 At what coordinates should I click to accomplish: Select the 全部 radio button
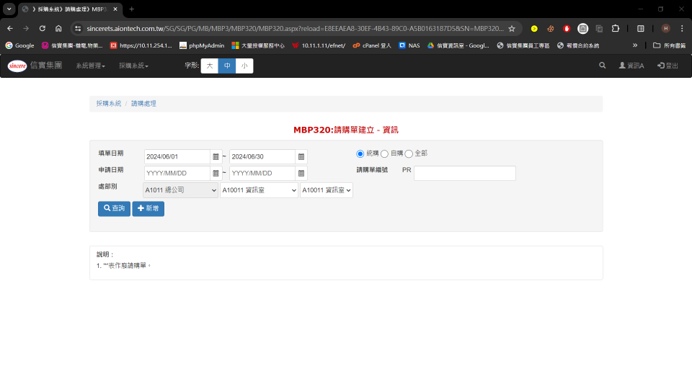click(x=409, y=154)
